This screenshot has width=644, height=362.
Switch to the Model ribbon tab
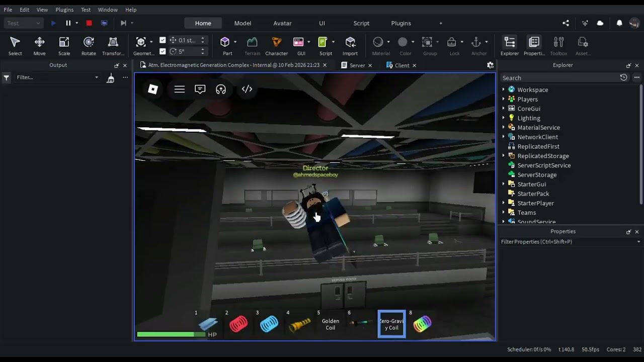[243, 23]
